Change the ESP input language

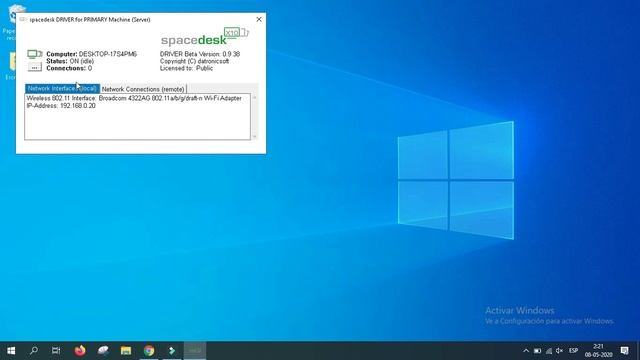(x=573, y=351)
